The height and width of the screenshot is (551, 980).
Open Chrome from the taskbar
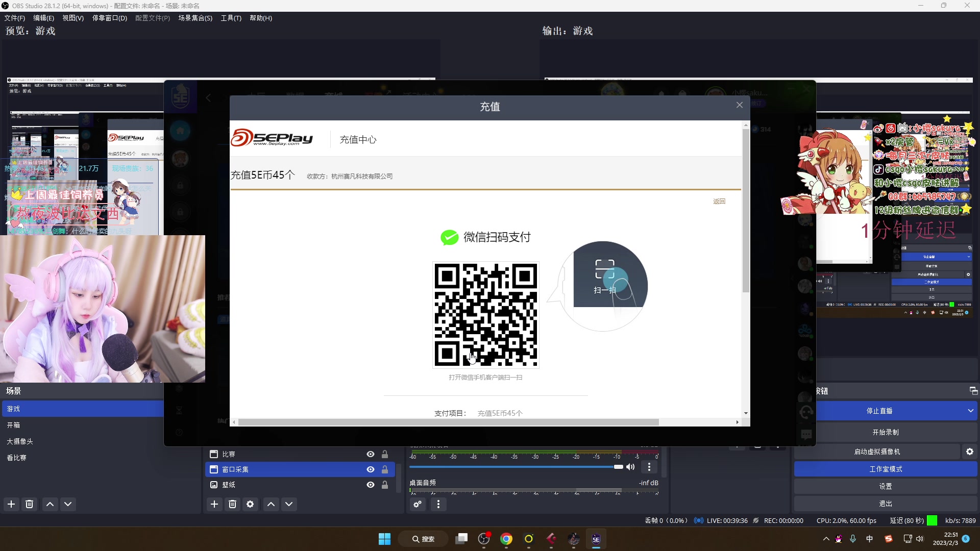[x=506, y=539]
